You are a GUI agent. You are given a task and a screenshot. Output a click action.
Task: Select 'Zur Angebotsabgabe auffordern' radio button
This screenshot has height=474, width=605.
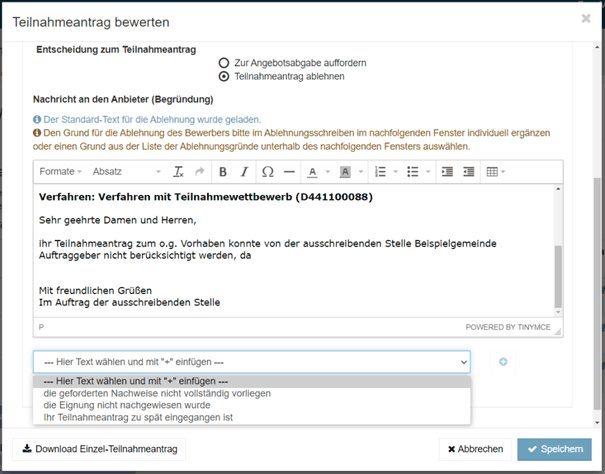click(224, 62)
